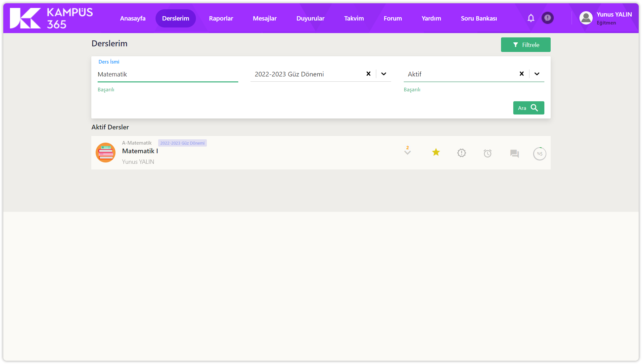Open the term dropdown arrow
This screenshot has width=642, height=364.
click(384, 74)
